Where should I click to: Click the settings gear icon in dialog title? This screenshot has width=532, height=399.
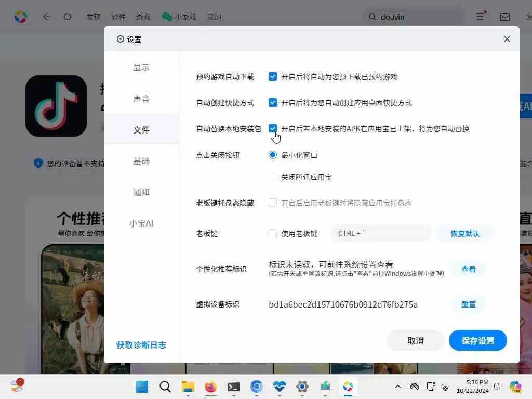(x=120, y=39)
